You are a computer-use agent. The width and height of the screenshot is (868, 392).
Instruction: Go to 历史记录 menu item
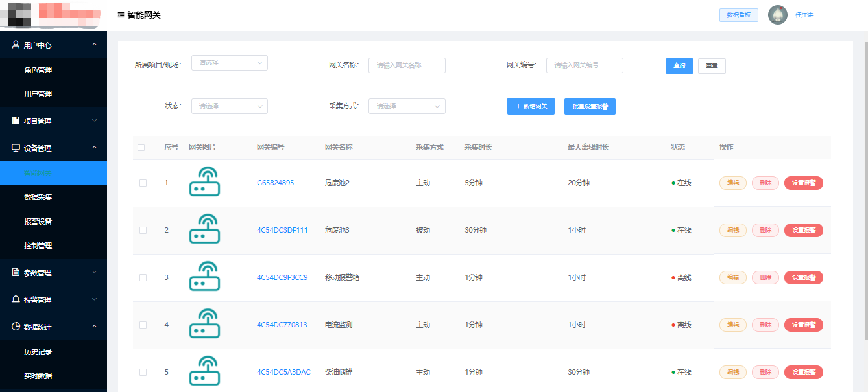pos(38,352)
